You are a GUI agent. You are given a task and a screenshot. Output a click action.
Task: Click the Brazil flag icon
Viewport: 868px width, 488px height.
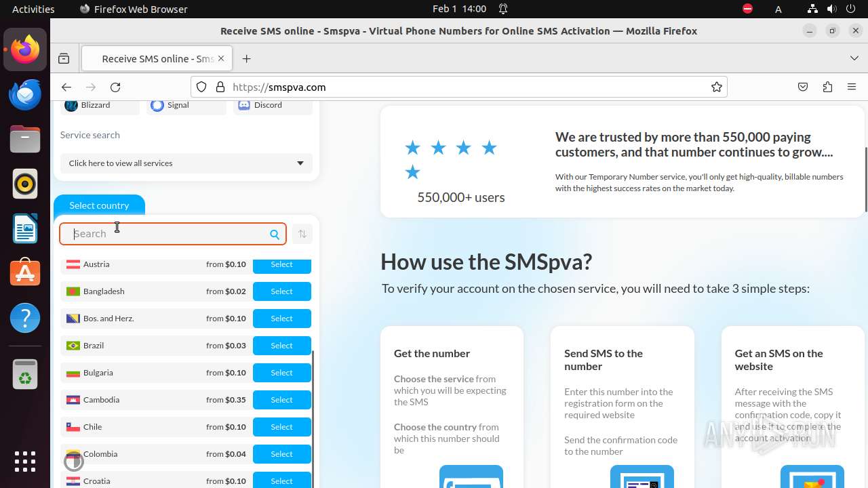click(x=73, y=346)
